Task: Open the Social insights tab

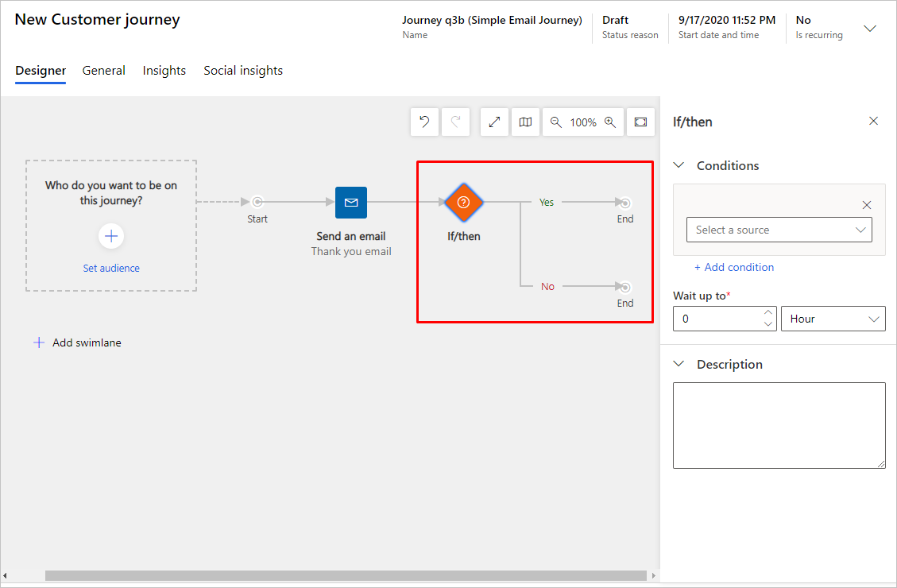Action: click(x=243, y=71)
